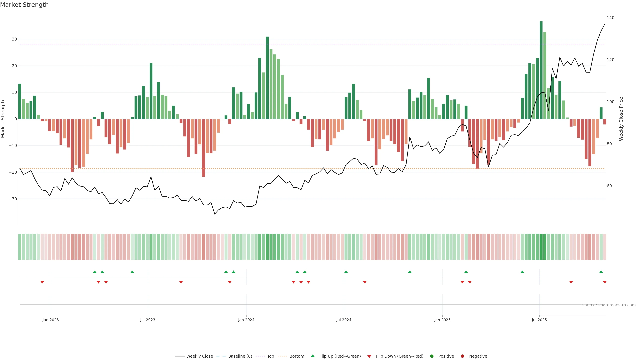
Task: Click the green Positive legend dot
Action: point(432,356)
